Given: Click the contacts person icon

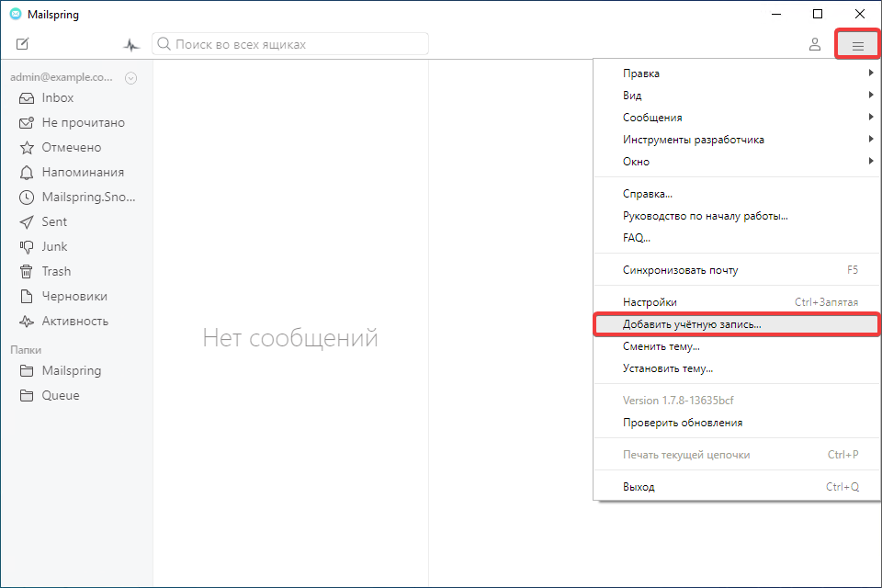Looking at the screenshot, I should point(815,44).
